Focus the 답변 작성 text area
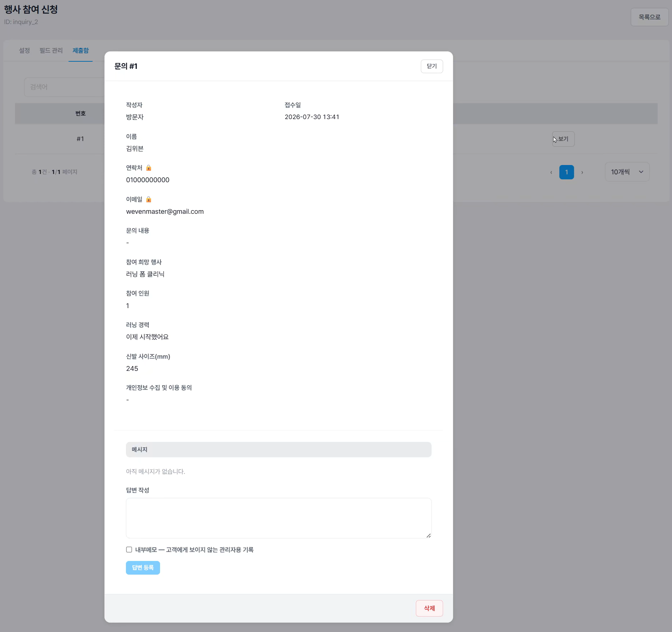672x632 pixels. pos(278,518)
